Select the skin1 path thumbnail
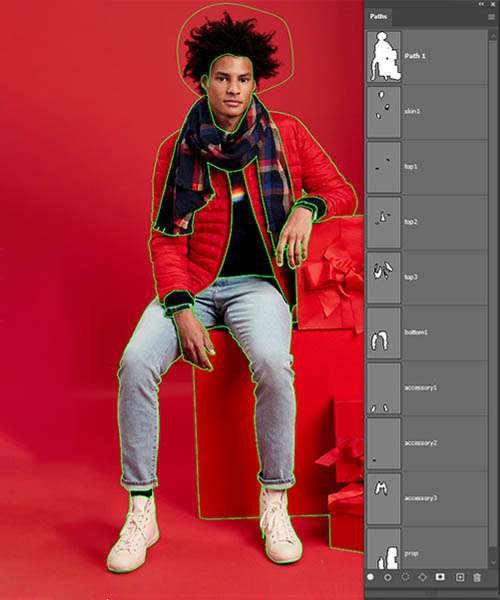 tap(384, 112)
